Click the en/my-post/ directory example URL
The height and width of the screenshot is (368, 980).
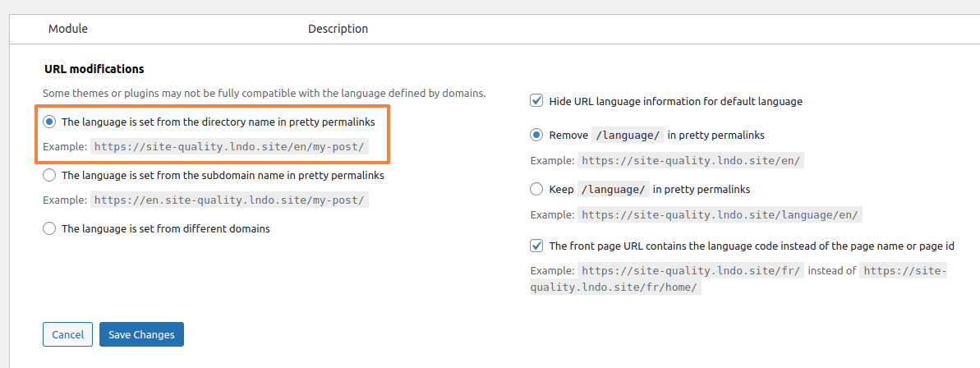click(230, 147)
